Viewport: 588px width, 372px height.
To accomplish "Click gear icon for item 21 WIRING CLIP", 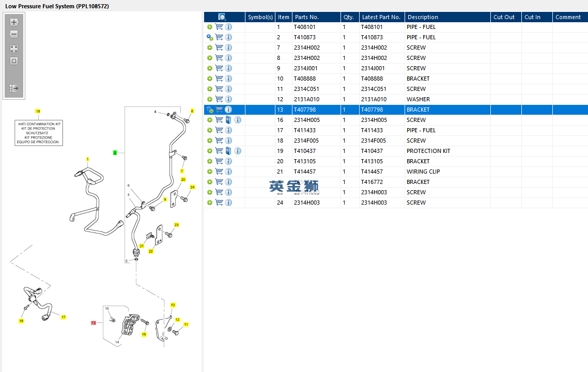I will click(210, 172).
